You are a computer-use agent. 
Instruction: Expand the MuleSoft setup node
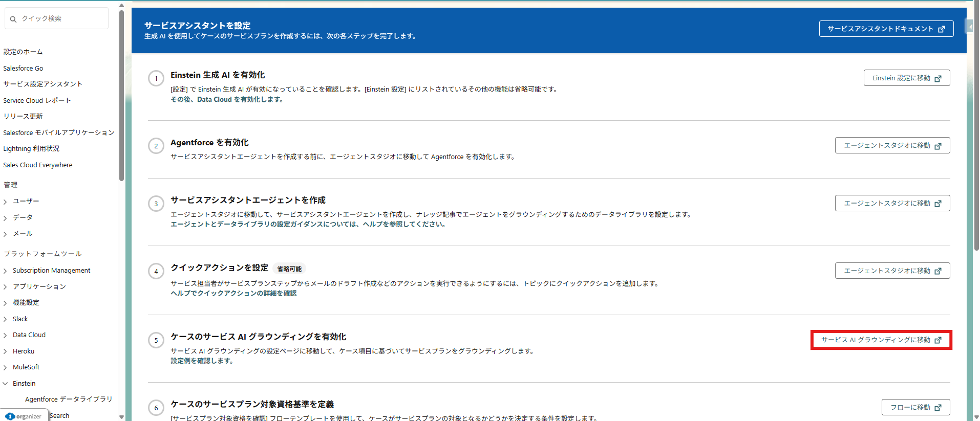pos(6,367)
